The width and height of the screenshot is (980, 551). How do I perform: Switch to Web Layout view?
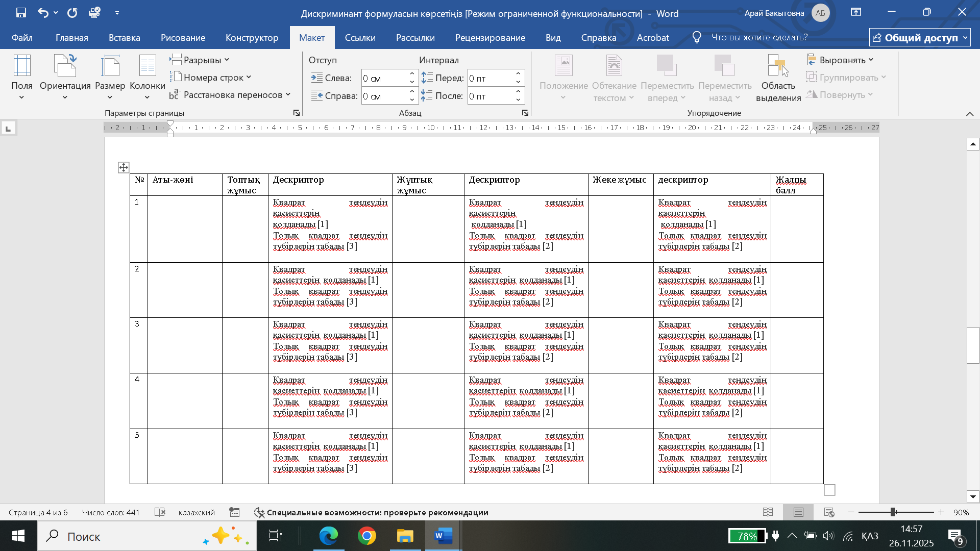(829, 512)
